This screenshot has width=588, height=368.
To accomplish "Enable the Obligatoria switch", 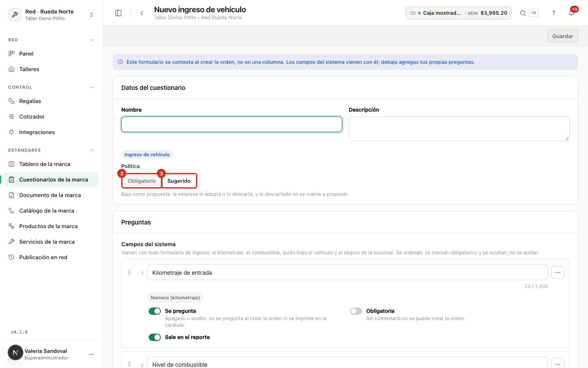I will point(356,311).
